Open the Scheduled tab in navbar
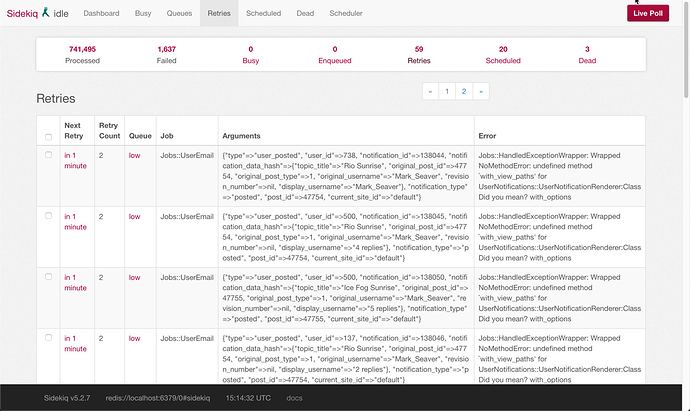The image size is (690, 411). pos(264,13)
